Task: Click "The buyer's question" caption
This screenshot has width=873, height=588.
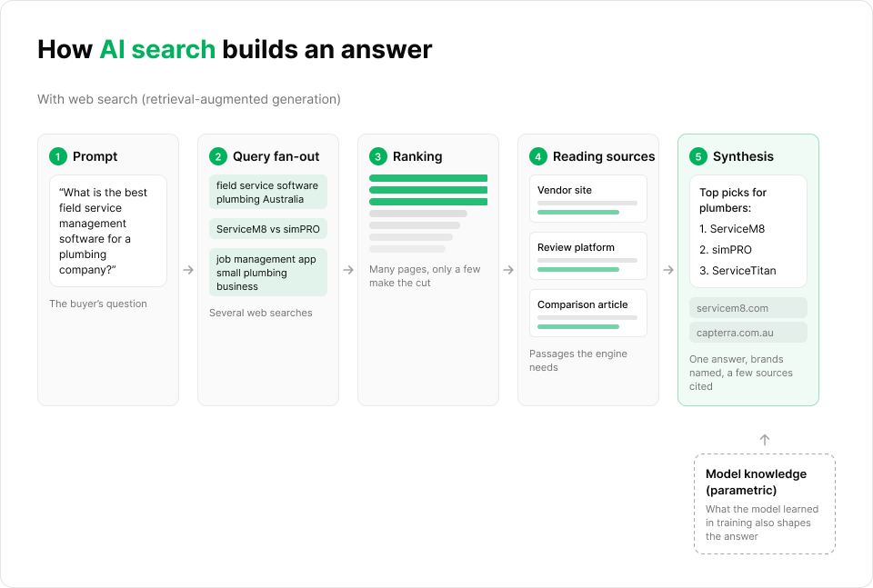Action: [98, 304]
